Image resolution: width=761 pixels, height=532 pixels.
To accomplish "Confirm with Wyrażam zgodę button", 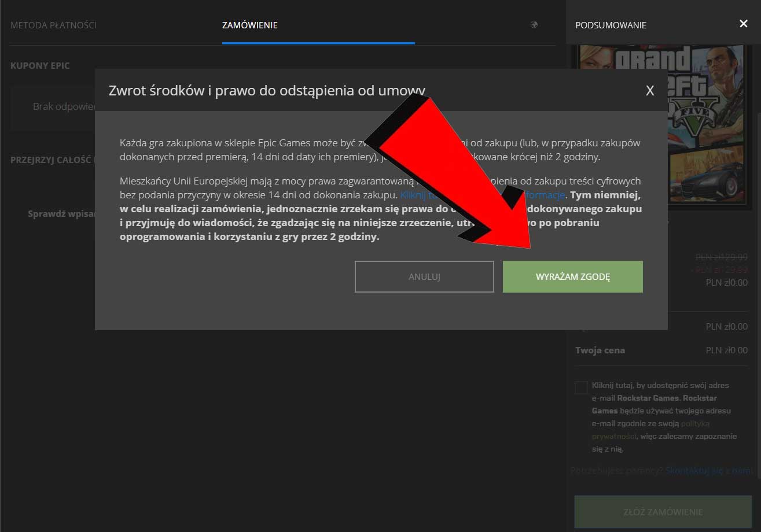I will (x=572, y=276).
